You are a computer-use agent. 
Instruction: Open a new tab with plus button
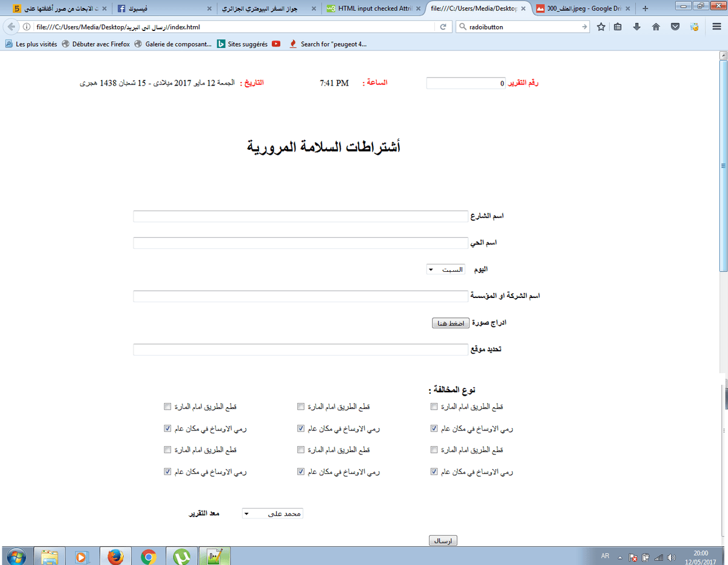click(645, 8)
